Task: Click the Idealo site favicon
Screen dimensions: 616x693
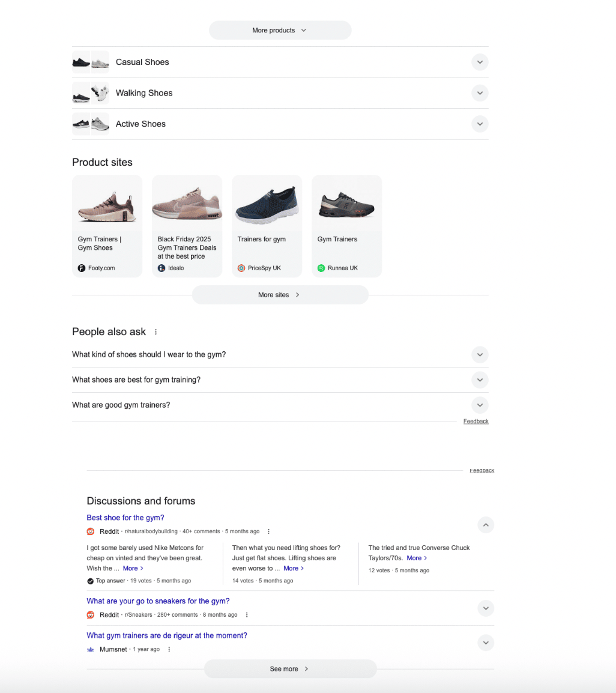Action: [162, 268]
